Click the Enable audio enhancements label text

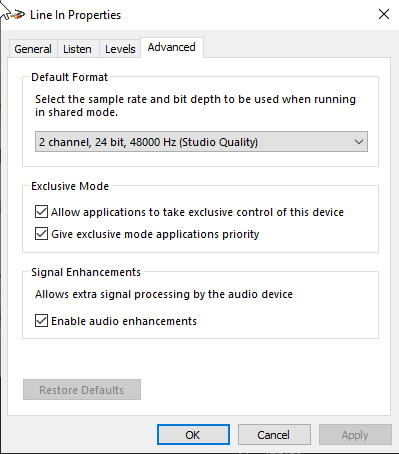tap(124, 321)
